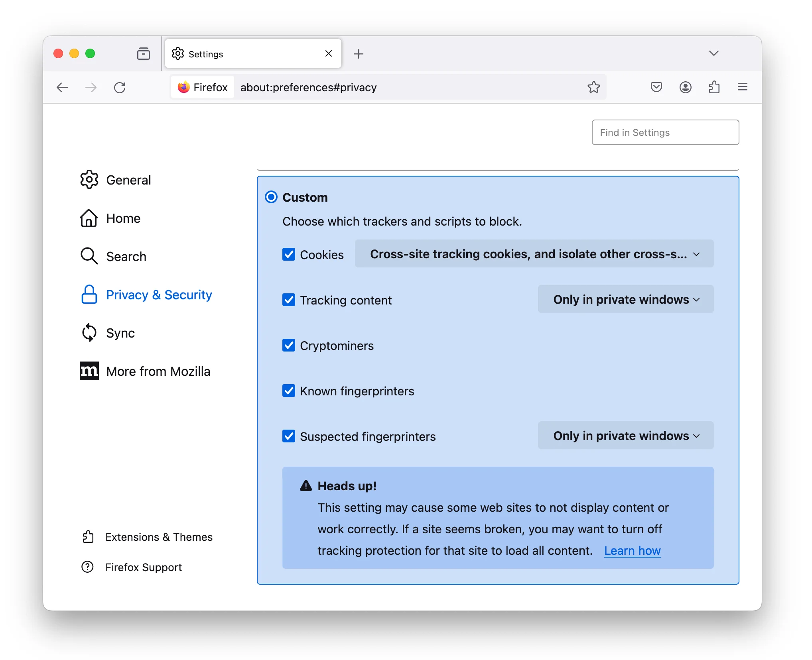812x660 pixels.
Task: Open Firefox Support link
Action: tap(132, 567)
